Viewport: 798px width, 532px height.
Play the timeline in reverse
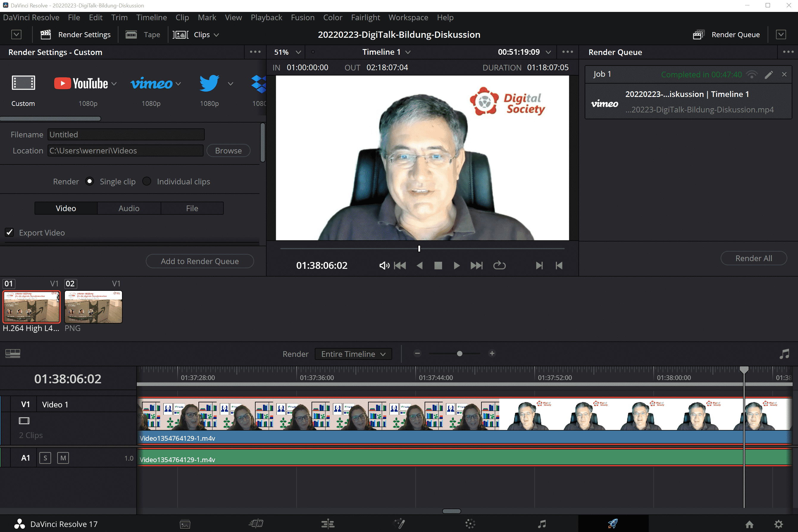[x=420, y=266]
